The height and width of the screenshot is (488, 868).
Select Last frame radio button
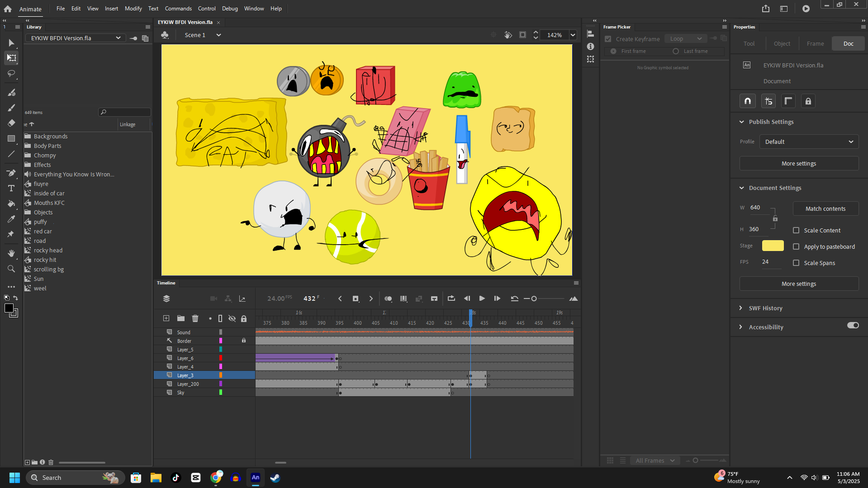676,51
